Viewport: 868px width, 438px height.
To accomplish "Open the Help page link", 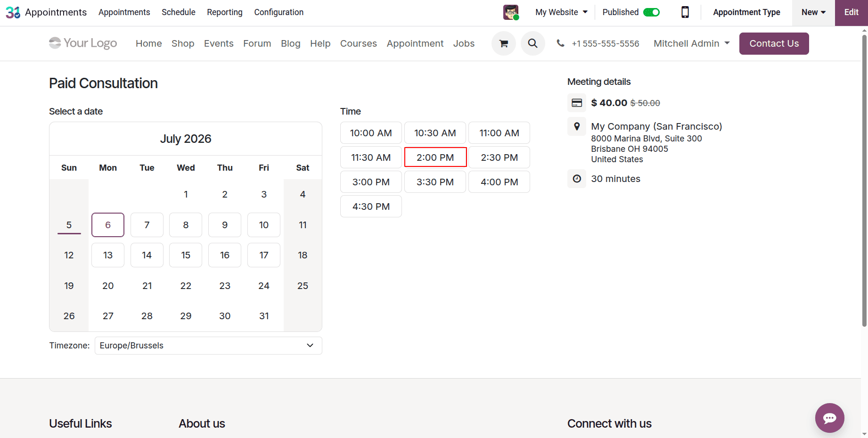I will tap(320, 43).
